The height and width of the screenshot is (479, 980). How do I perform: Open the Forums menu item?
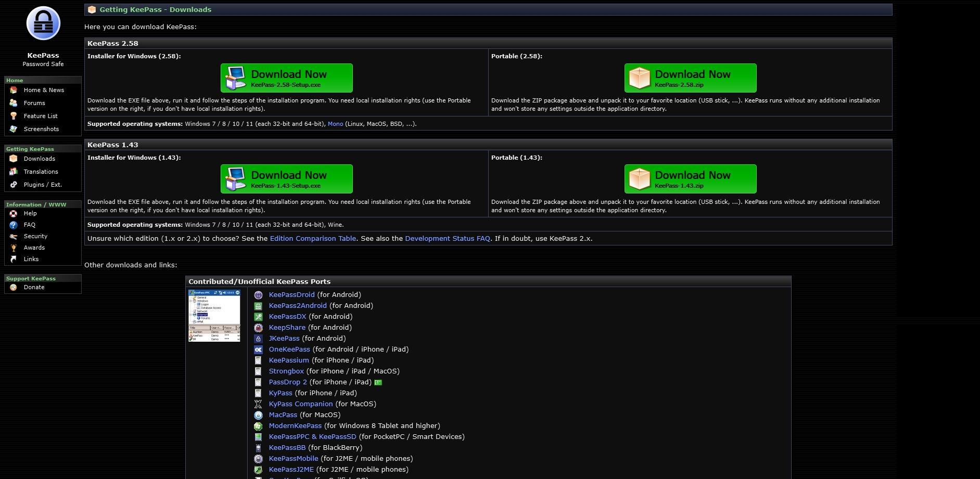[34, 103]
